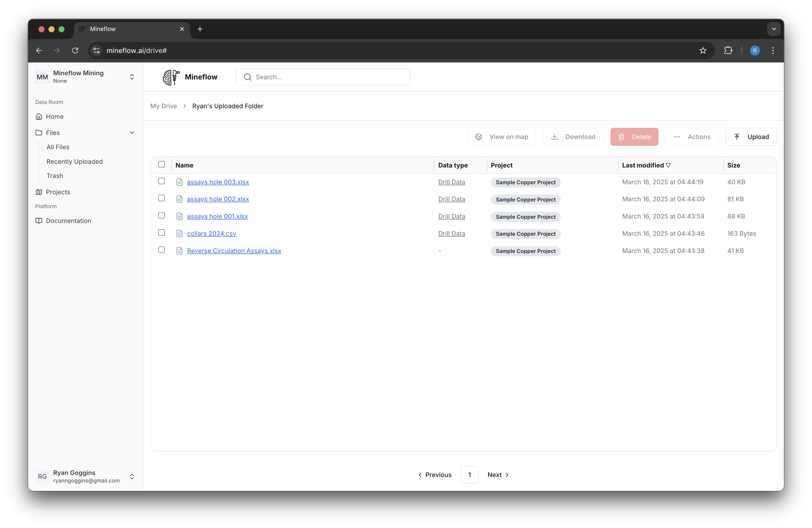Click Sample Copper Project tag for collars 2024.csv
Image resolution: width=812 pixels, height=528 pixels.
click(x=525, y=234)
